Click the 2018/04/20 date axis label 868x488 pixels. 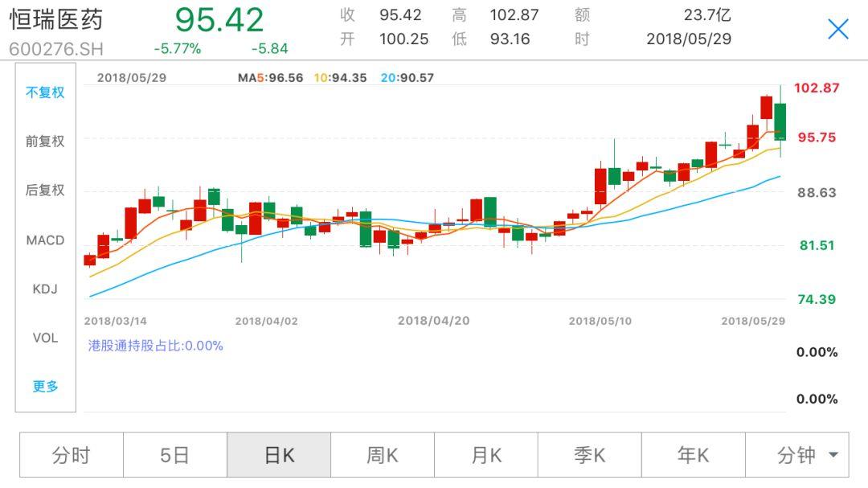433,321
